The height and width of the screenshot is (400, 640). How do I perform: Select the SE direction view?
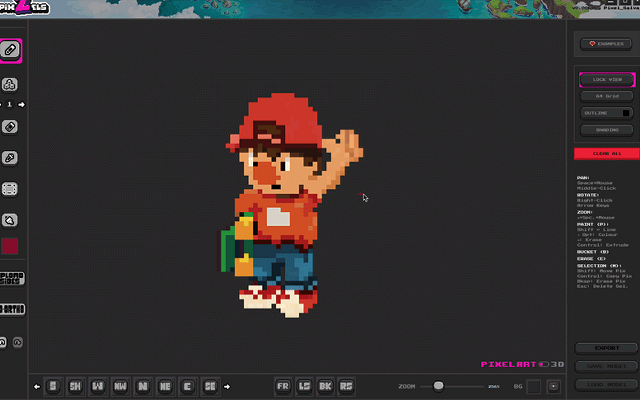tap(210, 386)
